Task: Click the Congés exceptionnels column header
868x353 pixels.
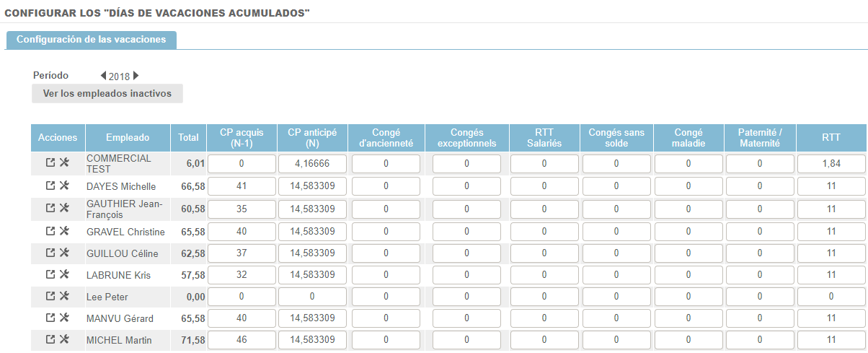Action: pos(466,138)
